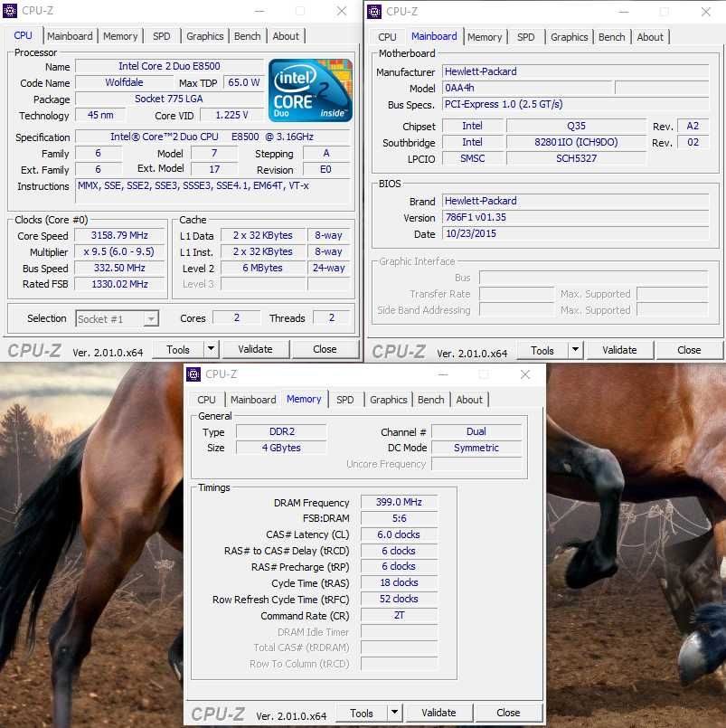Click the Bus Specs PCI-Express 1.0 value
726x728 pixels.
click(x=576, y=105)
